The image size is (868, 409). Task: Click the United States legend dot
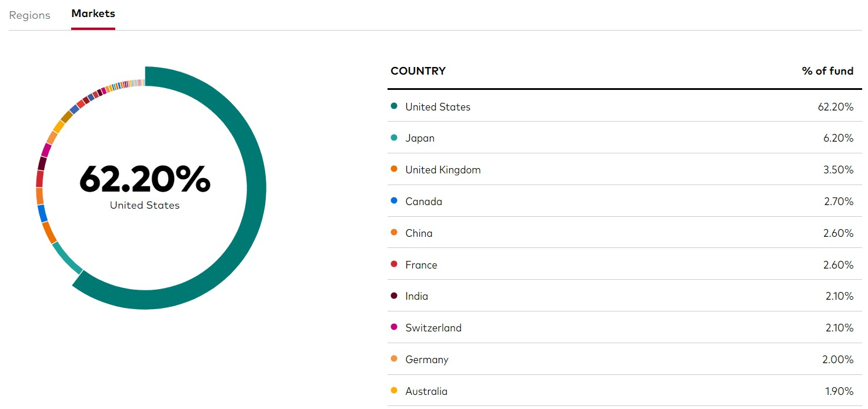coord(394,106)
